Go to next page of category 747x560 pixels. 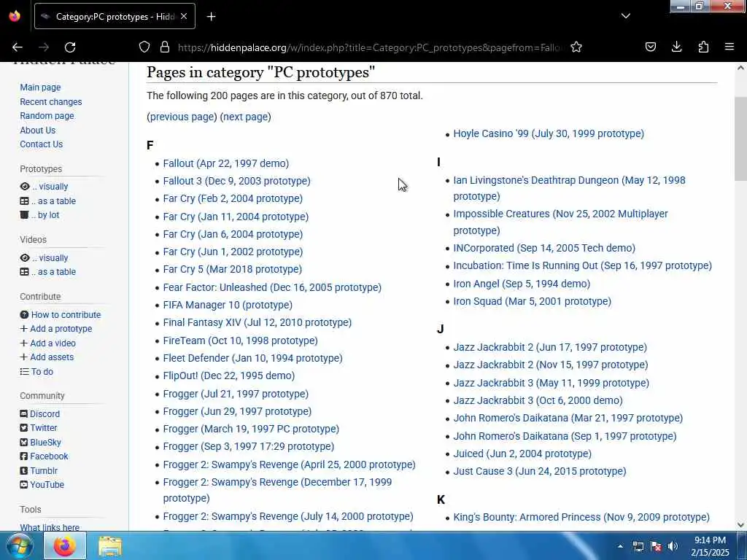pos(245,117)
